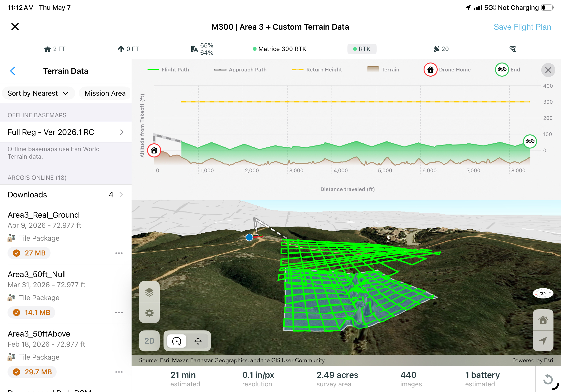The width and height of the screenshot is (561, 392).
Task: Select the pan map mode
Action: 198,341
